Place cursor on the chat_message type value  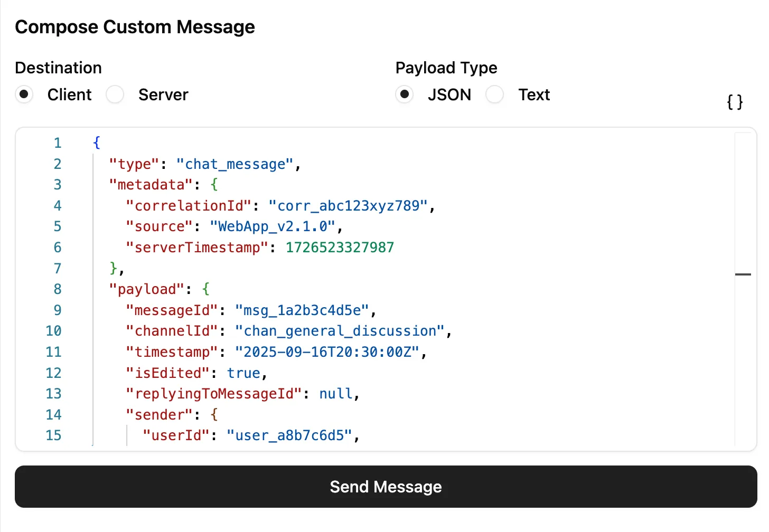pos(236,164)
